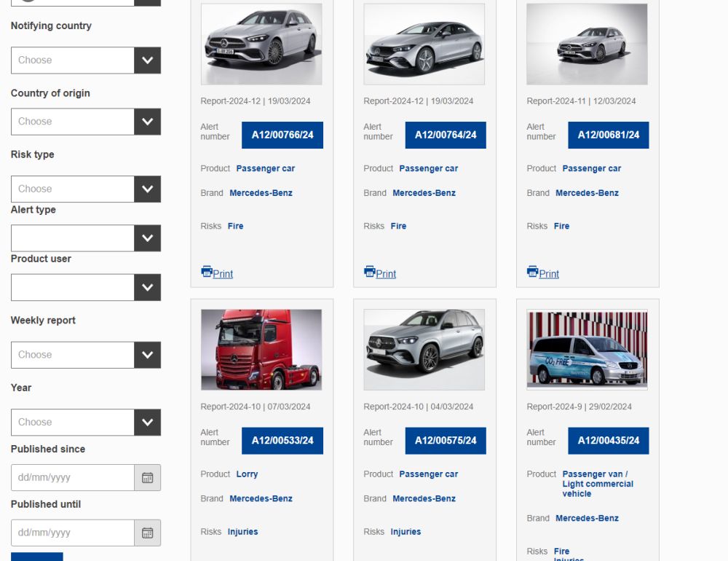
Task: Open the Published since calendar picker icon
Action: pos(147,478)
